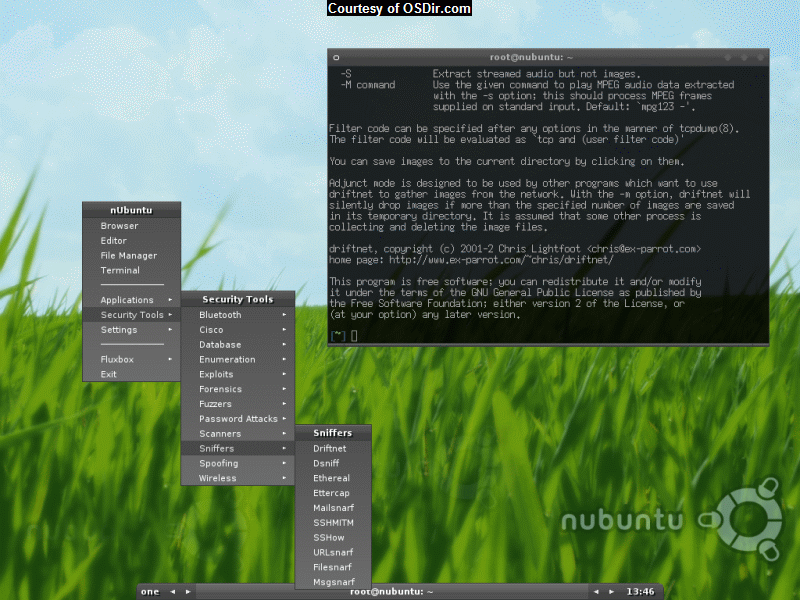Start Ethereal from Sniffers menu
Viewport: 800px width, 600px height.
[333, 478]
